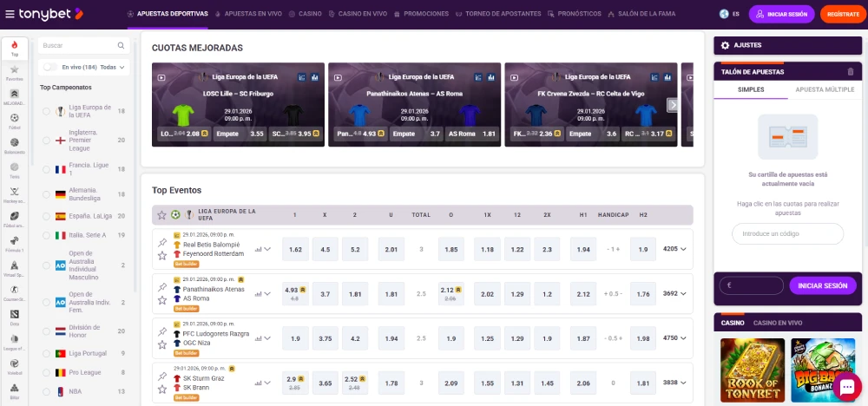
Task: Expand the 3838 markets for Sturm Graz match
Action: pyautogui.click(x=674, y=383)
